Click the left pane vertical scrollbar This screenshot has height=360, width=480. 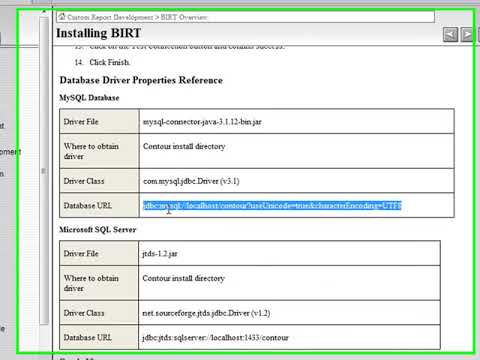44,170
